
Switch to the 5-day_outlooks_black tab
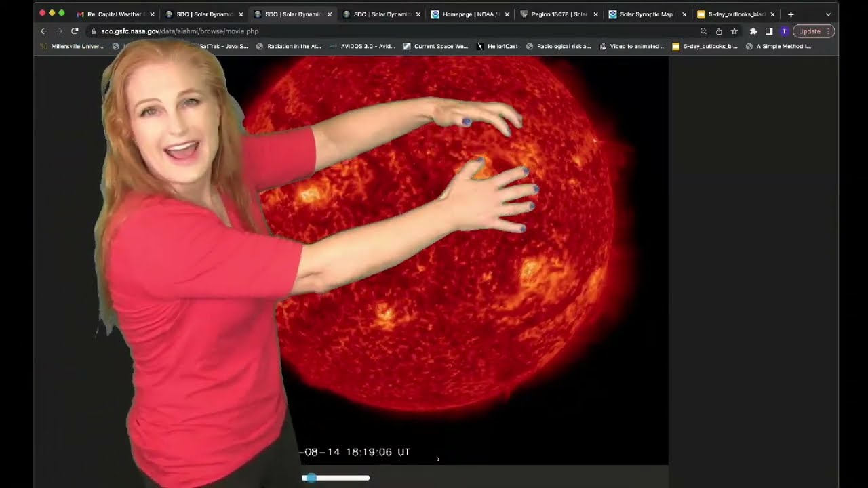point(736,14)
